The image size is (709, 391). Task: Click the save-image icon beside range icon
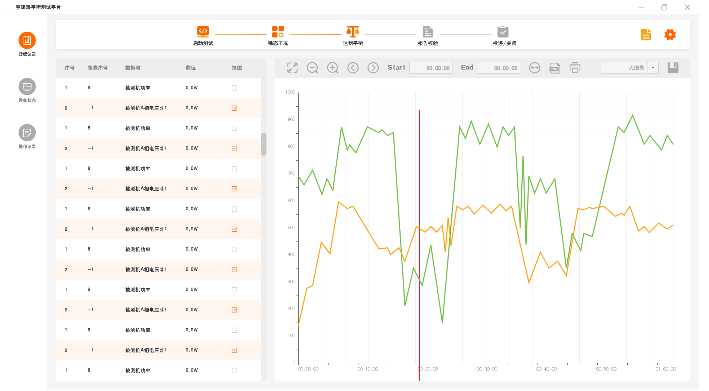click(x=554, y=68)
